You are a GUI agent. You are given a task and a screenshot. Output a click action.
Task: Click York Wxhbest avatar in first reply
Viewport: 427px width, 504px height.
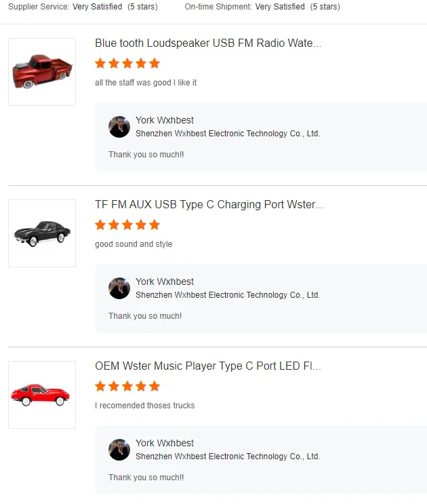coord(119,127)
